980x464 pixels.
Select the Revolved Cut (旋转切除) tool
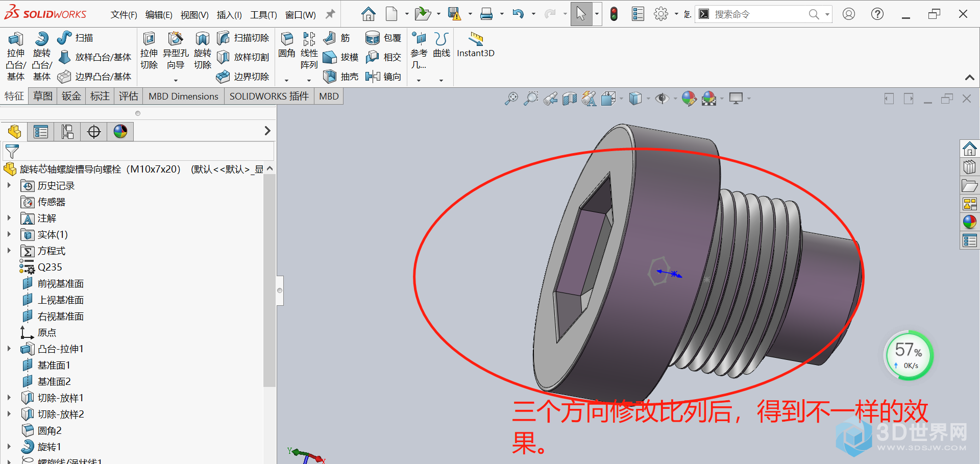tap(203, 51)
